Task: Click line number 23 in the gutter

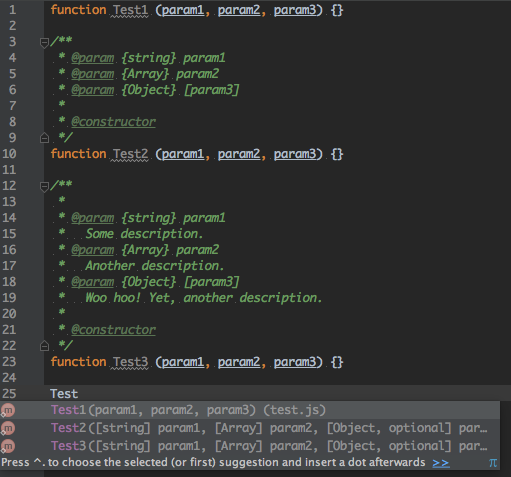Action: pyautogui.click(x=9, y=362)
